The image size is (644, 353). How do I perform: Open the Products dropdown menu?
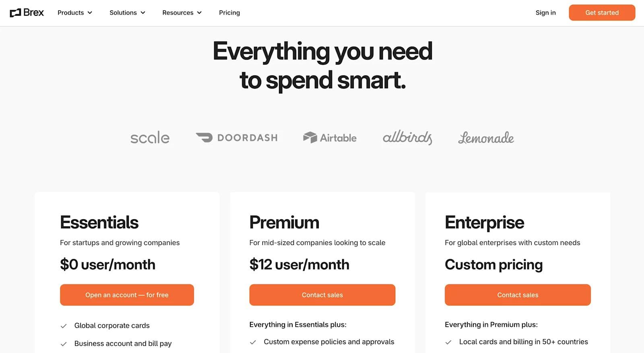pos(74,12)
